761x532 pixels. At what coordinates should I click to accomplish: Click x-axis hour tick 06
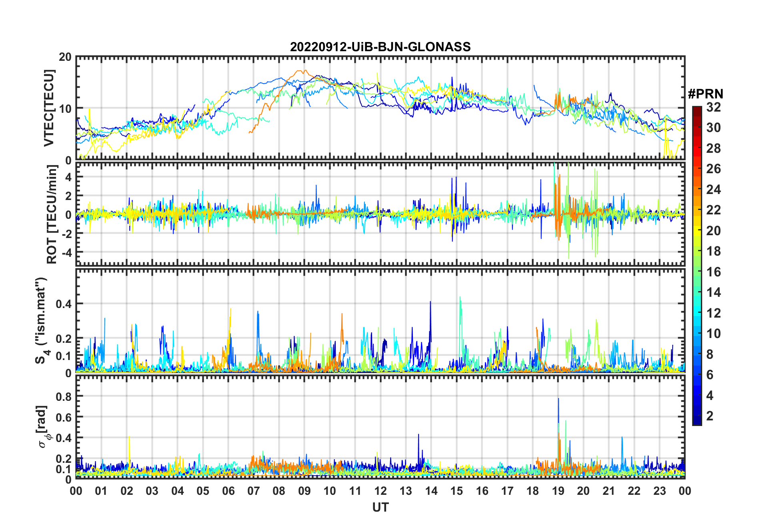coord(228,491)
